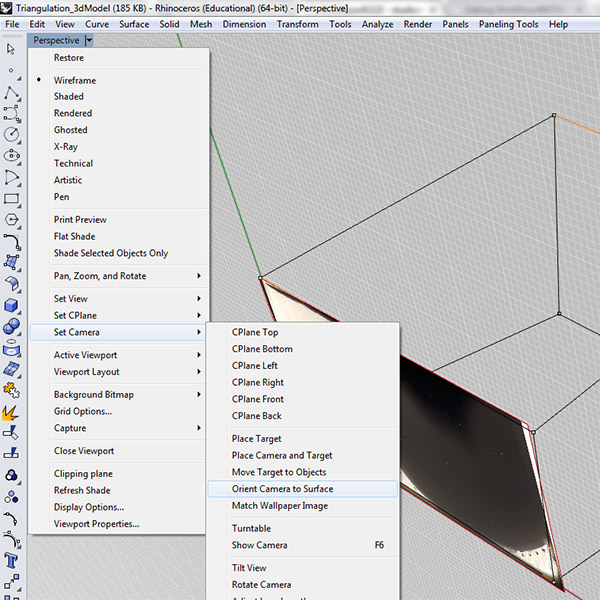Open the Paneling Tools menu

[509, 24]
